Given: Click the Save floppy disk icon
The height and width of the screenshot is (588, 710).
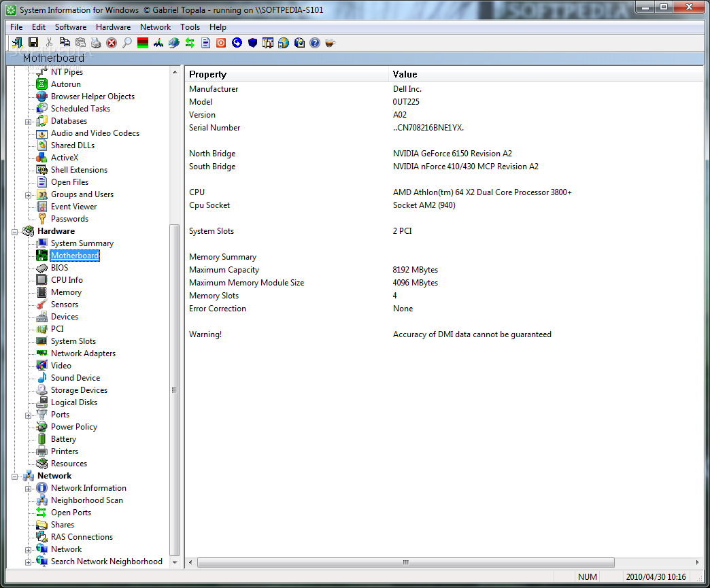Looking at the screenshot, I should 33,43.
